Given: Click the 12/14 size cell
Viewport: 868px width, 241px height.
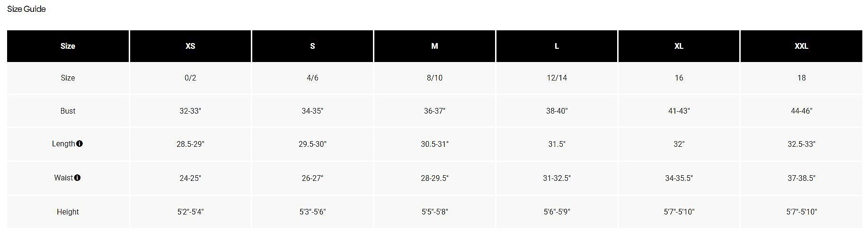Looking at the screenshot, I should [557, 78].
